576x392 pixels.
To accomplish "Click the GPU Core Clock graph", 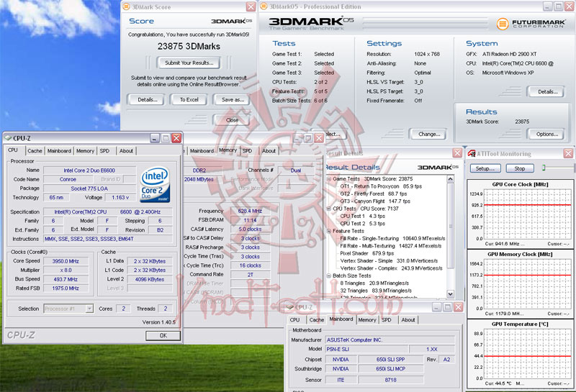I will point(528,216).
